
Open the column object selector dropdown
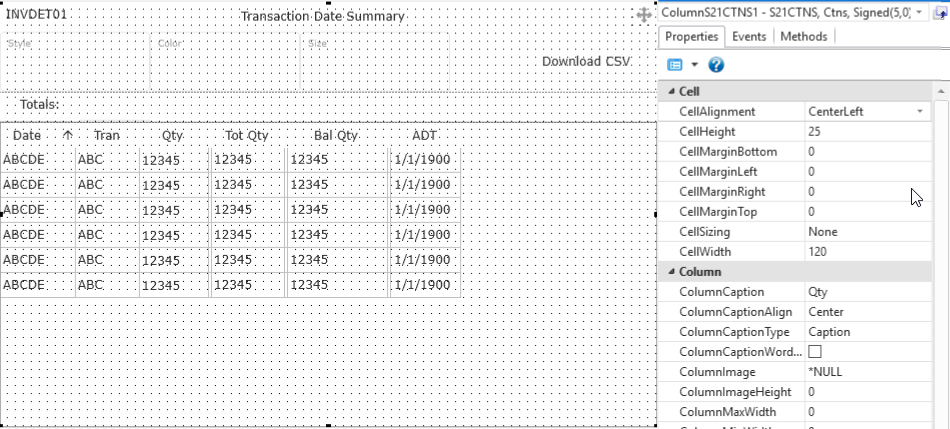(x=920, y=15)
